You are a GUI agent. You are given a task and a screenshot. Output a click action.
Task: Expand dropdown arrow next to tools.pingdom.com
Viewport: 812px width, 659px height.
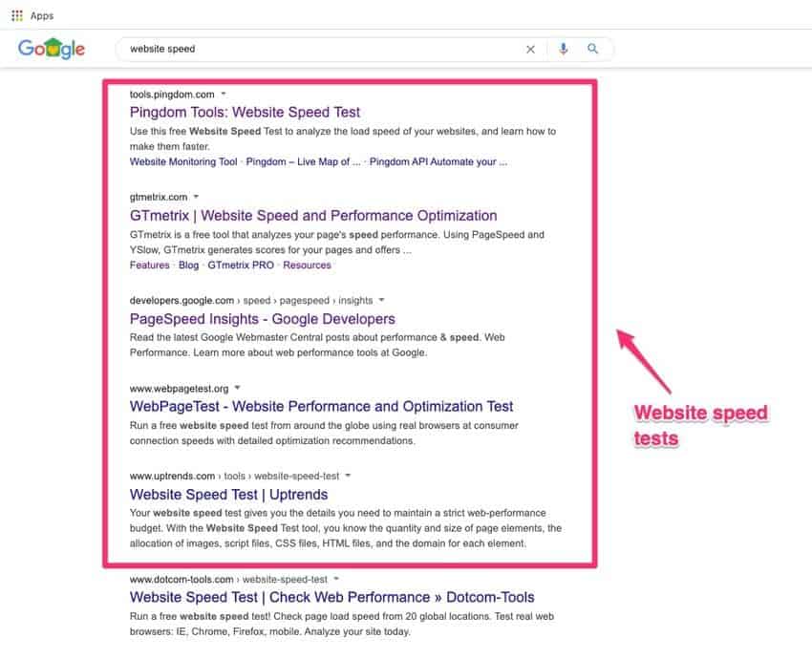pos(224,94)
